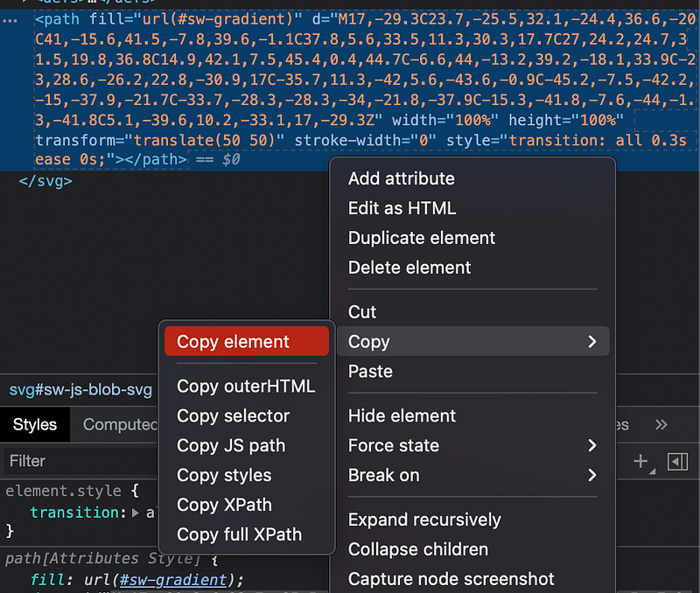Open the Break on submenu
Screen dimensions: 700x593
click(472, 475)
